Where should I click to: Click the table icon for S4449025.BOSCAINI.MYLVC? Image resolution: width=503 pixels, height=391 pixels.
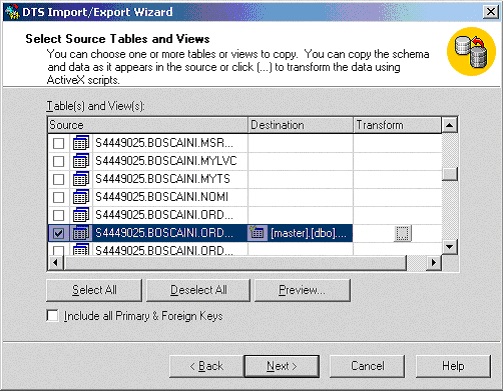point(81,161)
